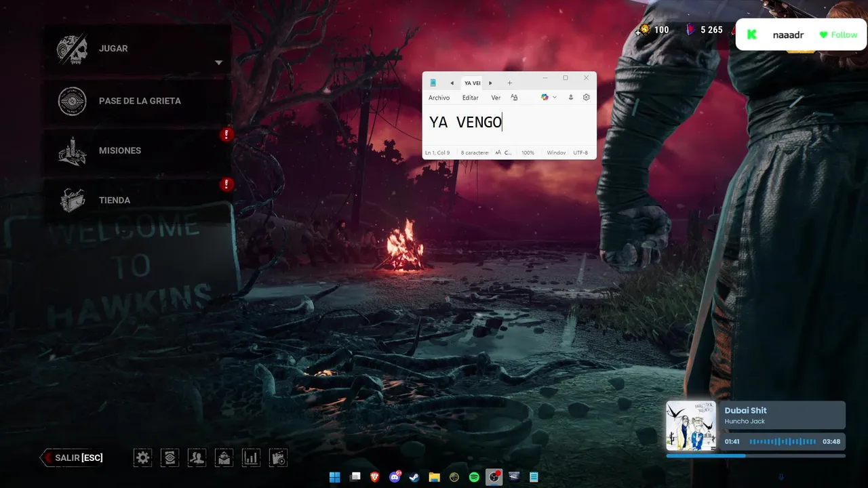This screenshot has width=868, height=488.
Task: Open Ver menu in Notepad
Action: [496, 98]
